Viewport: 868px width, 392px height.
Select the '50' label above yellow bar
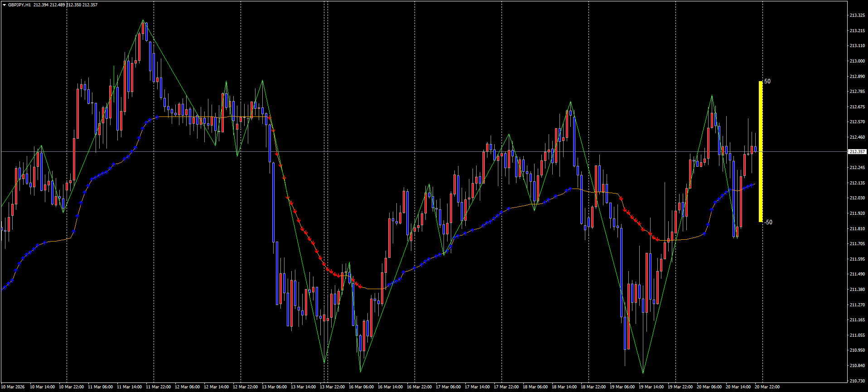(x=767, y=82)
